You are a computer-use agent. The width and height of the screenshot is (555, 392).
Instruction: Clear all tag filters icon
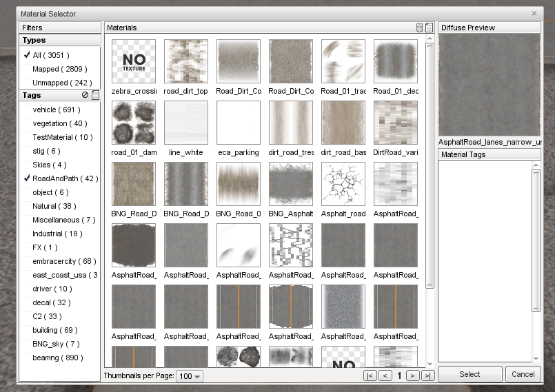coord(85,95)
